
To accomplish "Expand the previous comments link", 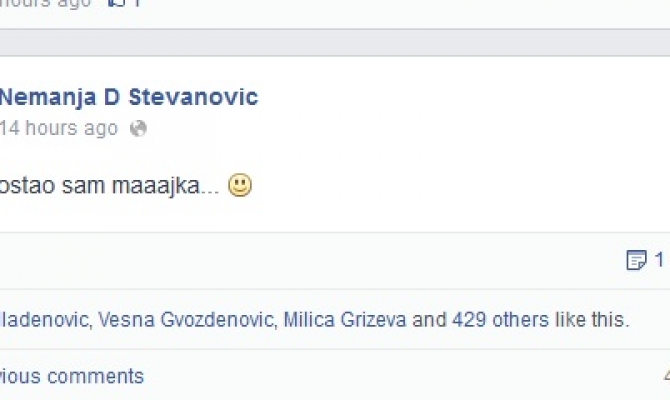I will [x=72, y=376].
